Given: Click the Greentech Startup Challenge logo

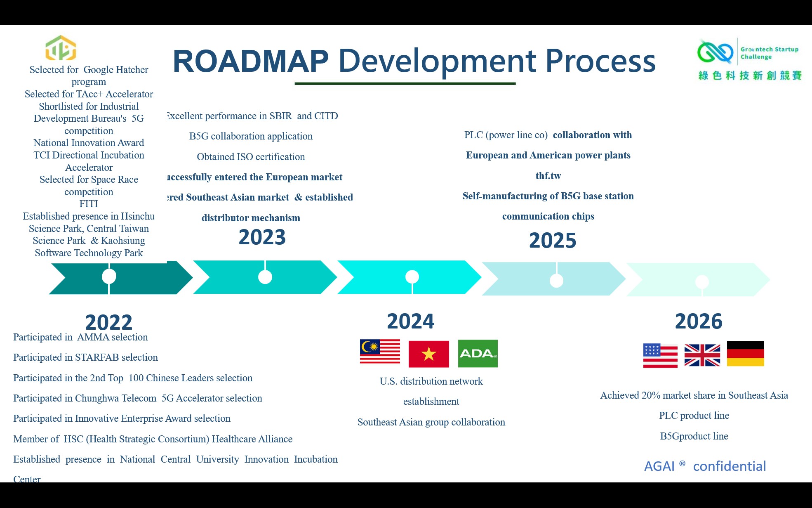Looking at the screenshot, I should [749, 59].
